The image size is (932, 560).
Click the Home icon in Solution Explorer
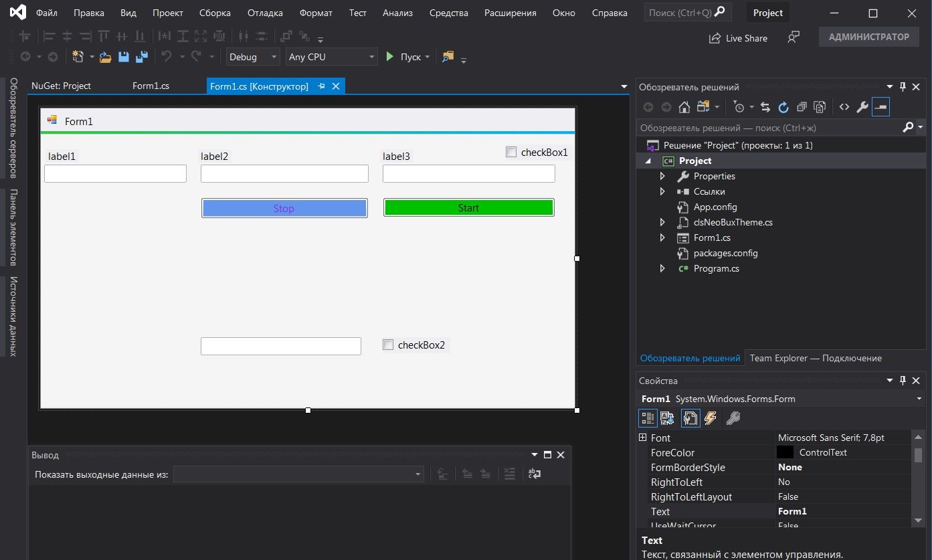pos(684,107)
